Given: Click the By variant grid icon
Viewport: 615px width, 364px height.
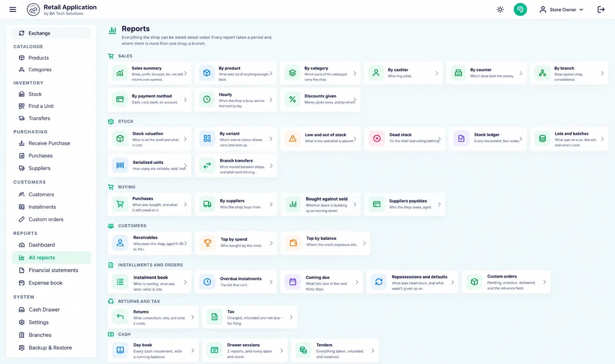Looking at the screenshot, I should (x=207, y=138).
